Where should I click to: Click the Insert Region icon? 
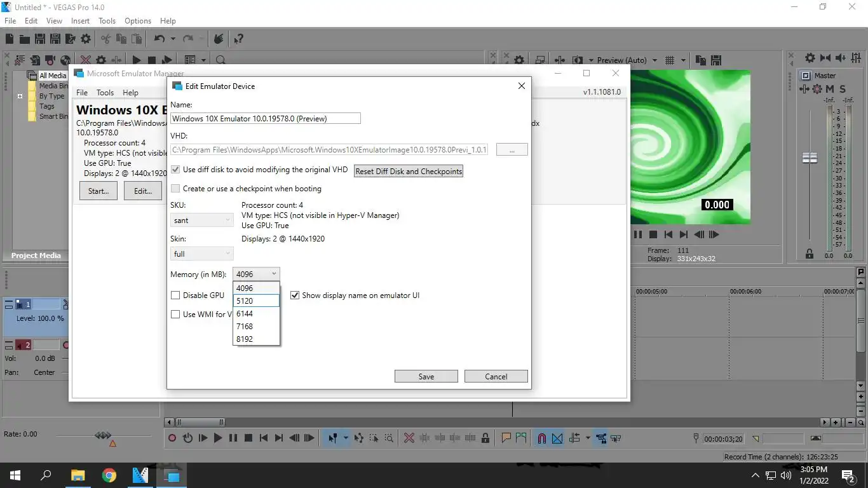[522, 438]
